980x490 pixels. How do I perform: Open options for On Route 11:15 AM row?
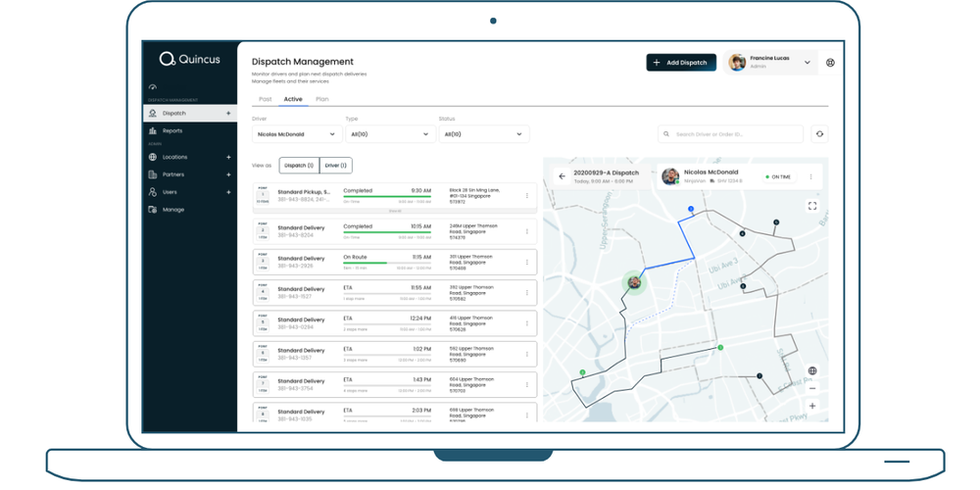coord(527,262)
